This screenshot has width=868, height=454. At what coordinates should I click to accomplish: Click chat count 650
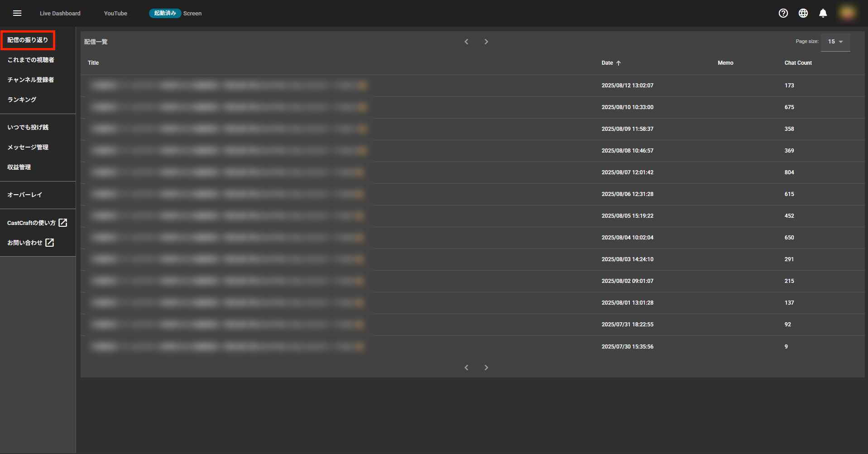(x=789, y=238)
